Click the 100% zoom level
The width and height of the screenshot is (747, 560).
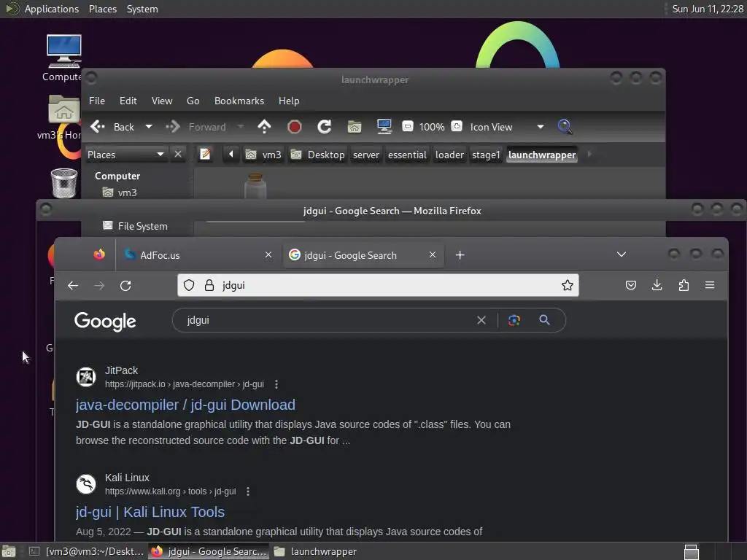coord(432,127)
